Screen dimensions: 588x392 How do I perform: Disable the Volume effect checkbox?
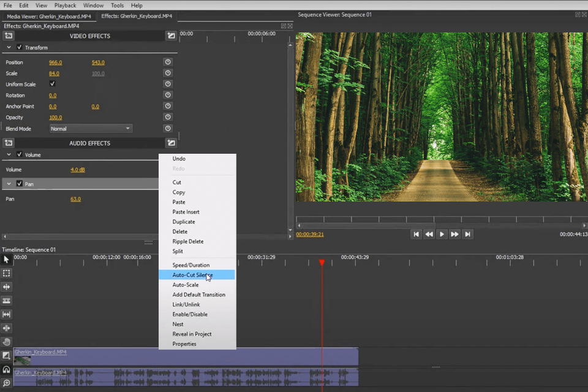tap(19, 154)
